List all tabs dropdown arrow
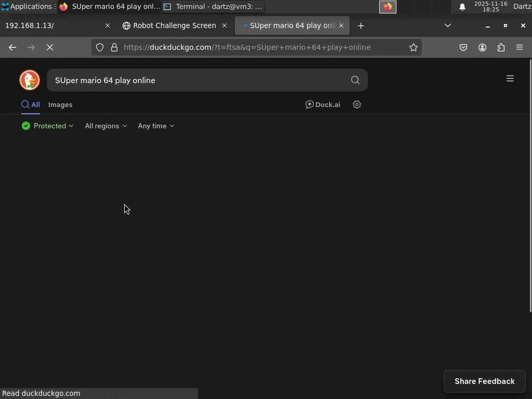The width and height of the screenshot is (532, 399). coord(448,25)
